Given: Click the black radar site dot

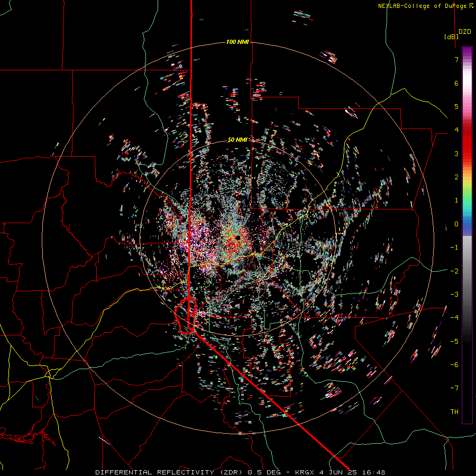Looking at the screenshot, I should pyautogui.click(x=238, y=237).
